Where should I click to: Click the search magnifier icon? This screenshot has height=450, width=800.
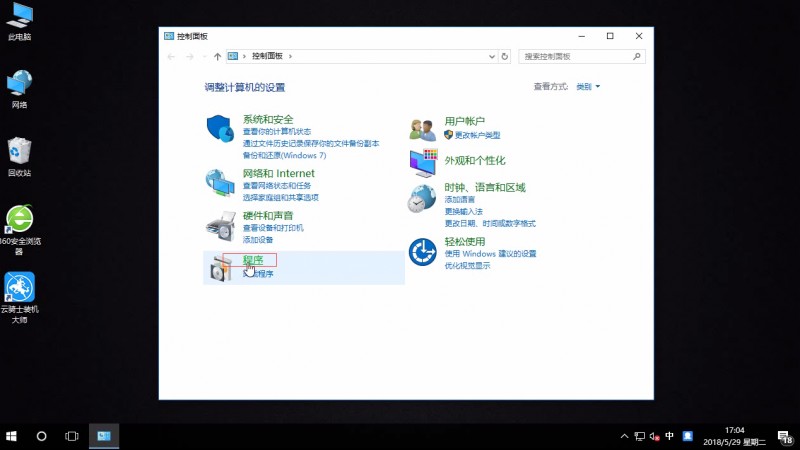[637, 56]
